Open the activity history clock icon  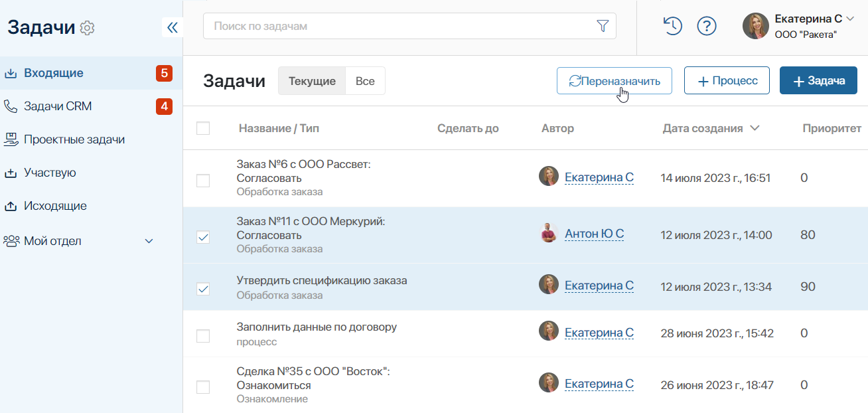tap(673, 26)
